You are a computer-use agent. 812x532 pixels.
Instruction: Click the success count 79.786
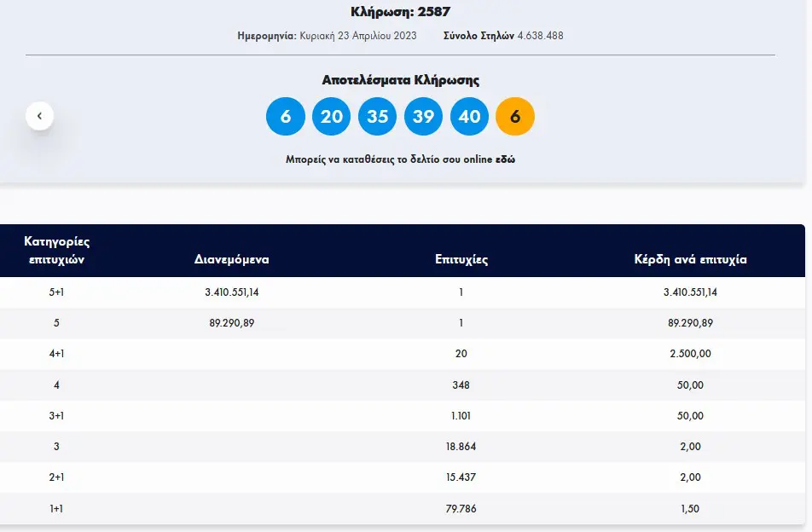[x=461, y=509]
